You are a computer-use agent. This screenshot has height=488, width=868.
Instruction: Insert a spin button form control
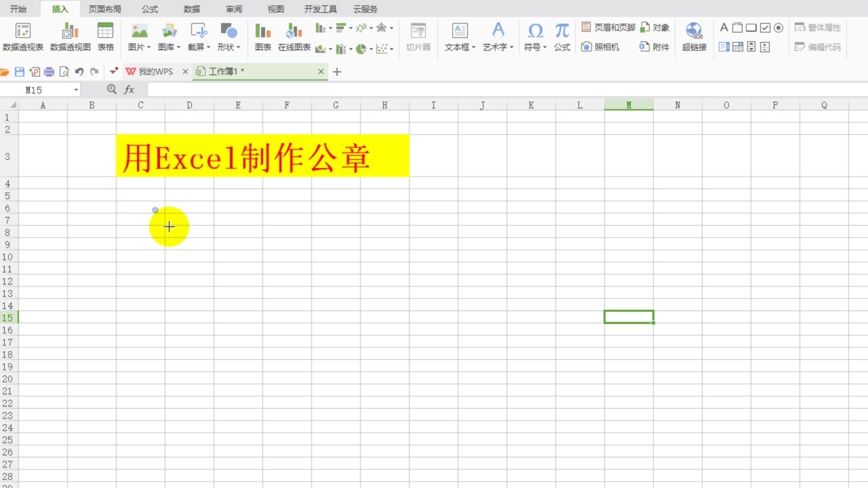click(765, 47)
